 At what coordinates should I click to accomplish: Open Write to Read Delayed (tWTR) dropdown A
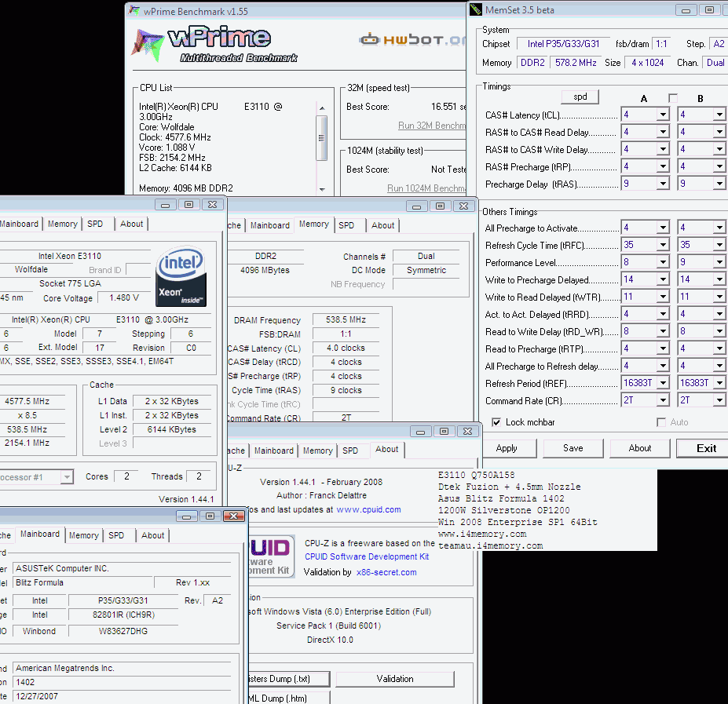pyautogui.click(x=663, y=297)
